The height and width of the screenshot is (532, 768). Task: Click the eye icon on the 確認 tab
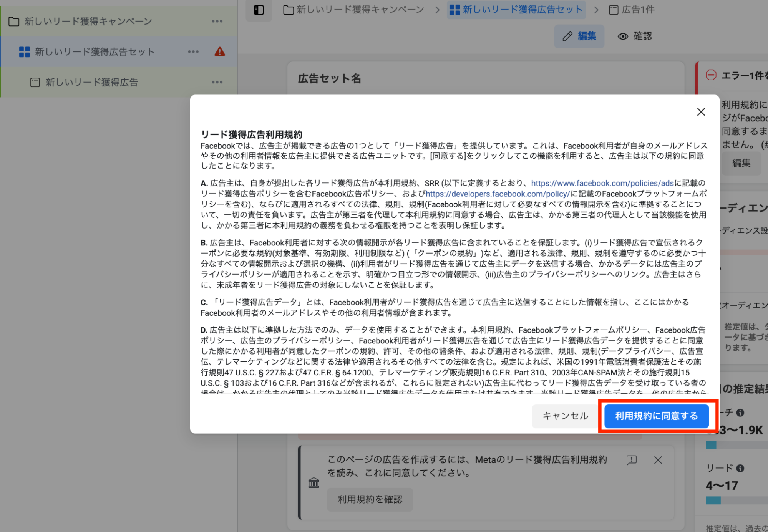[x=623, y=36]
